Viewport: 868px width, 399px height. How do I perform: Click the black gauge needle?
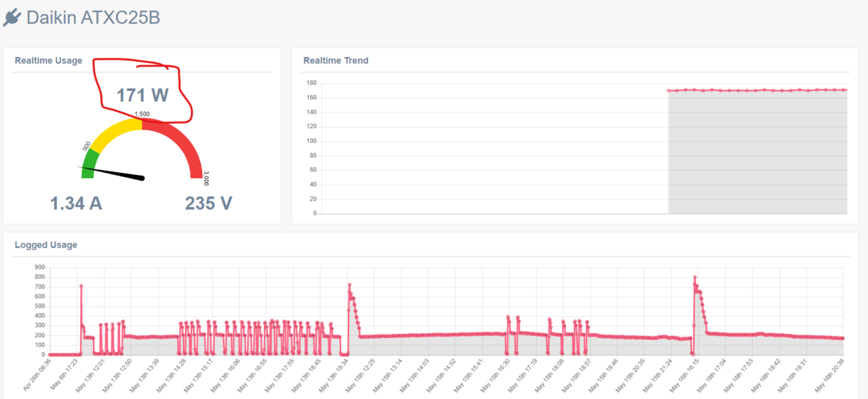(x=112, y=172)
